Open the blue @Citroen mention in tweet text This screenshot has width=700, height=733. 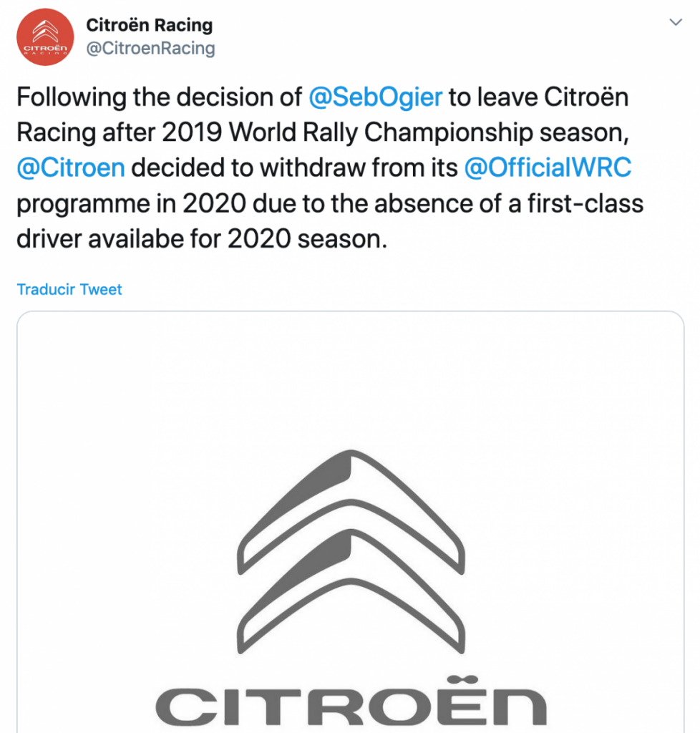tap(71, 168)
